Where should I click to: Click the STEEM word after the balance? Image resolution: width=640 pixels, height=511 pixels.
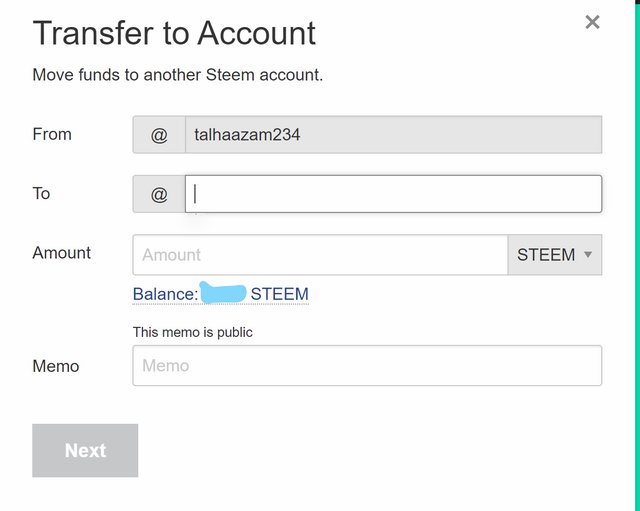coord(279,294)
